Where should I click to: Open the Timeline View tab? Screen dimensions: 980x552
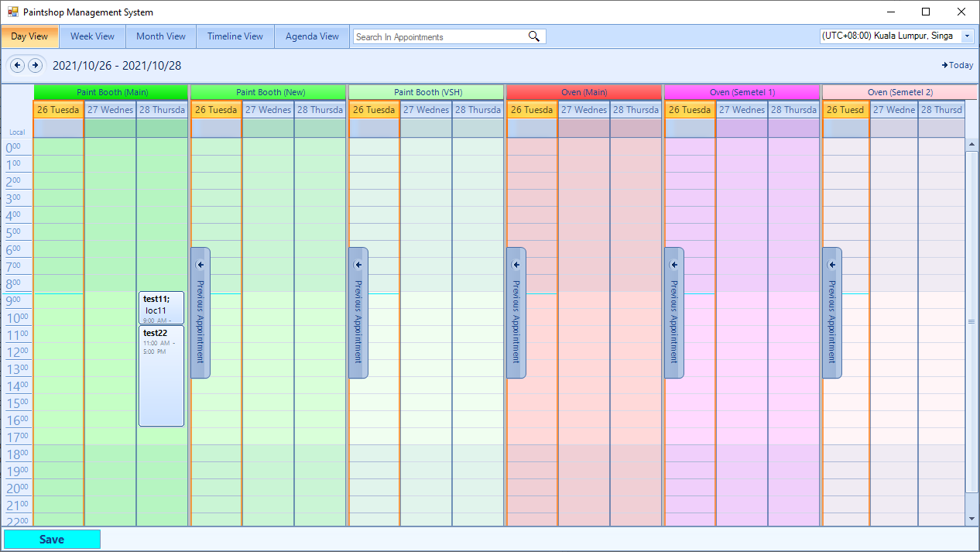coord(235,36)
